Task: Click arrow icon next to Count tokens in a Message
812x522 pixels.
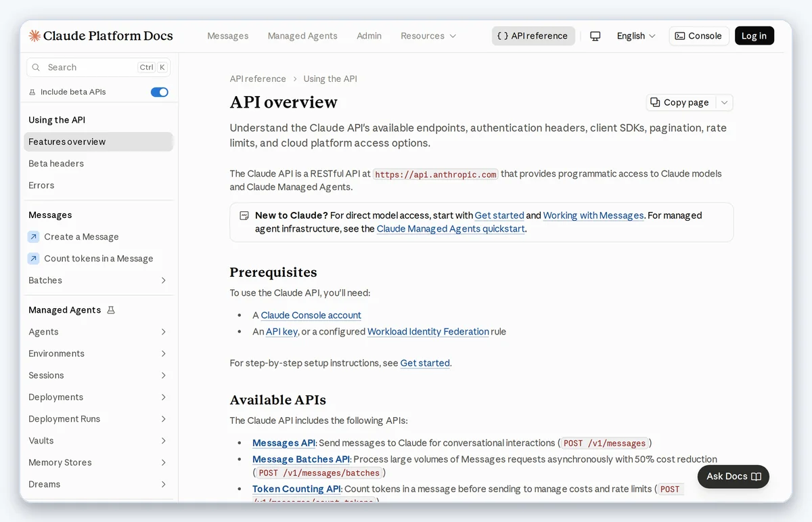Action: coord(33,259)
